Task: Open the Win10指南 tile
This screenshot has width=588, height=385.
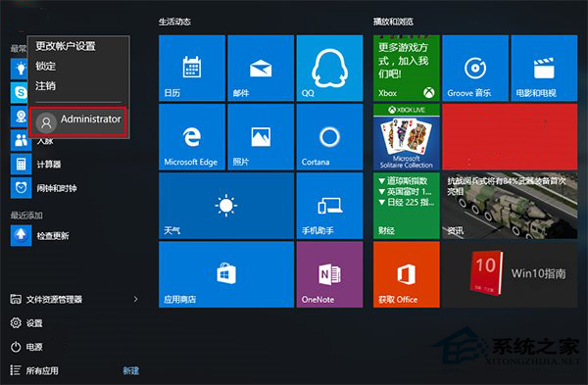Action: tap(510, 274)
